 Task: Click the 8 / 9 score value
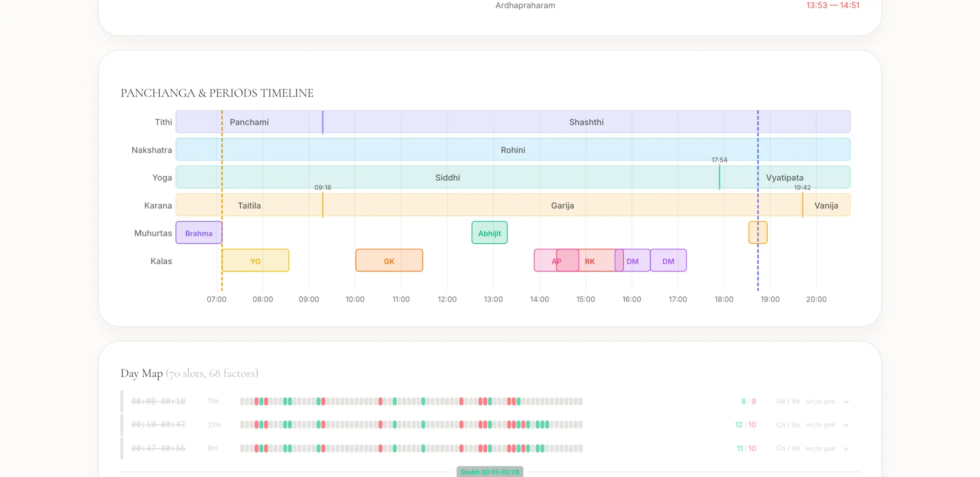pyautogui.click(x=749, y=401)
